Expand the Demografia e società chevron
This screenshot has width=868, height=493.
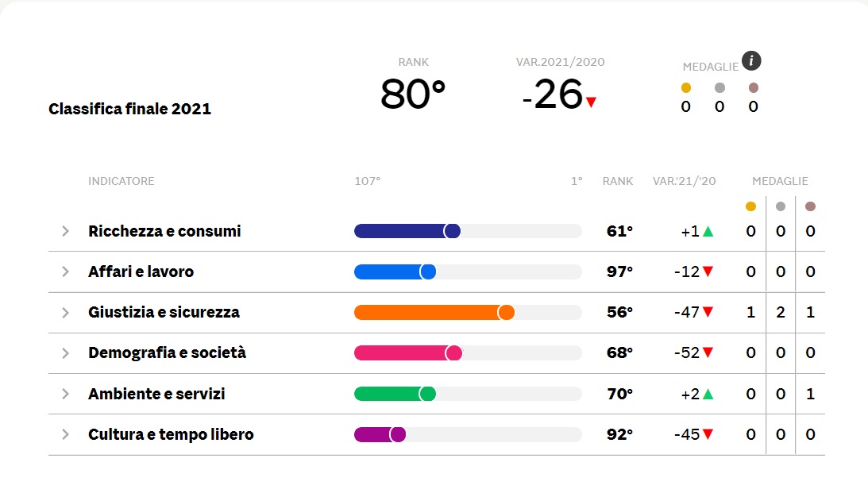click(65, 353)
